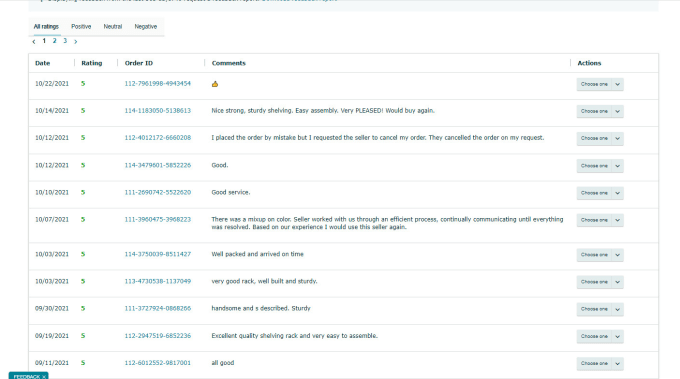Open the order ID for the 'very good rack' review
This screenshot has height=379, width=680.
[x=157, y=281]
